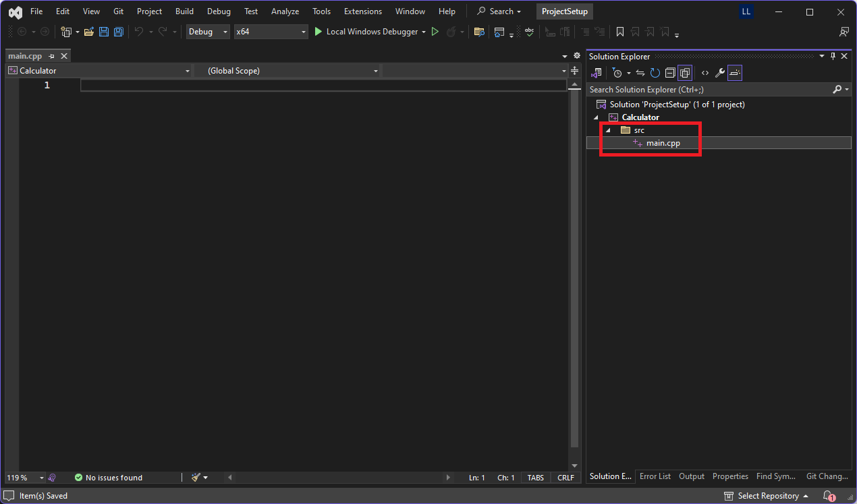Start Local Windows Debugger with the green arrow
The width and height of the screenshot is (857, 504).
[x=319, y=32]
